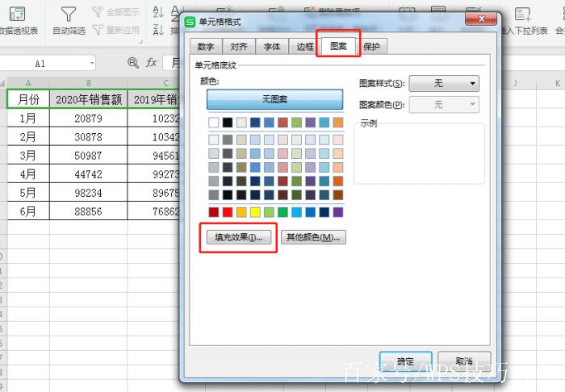
Task: Switch to the 对齐 tab
Action: coord(239,47)
